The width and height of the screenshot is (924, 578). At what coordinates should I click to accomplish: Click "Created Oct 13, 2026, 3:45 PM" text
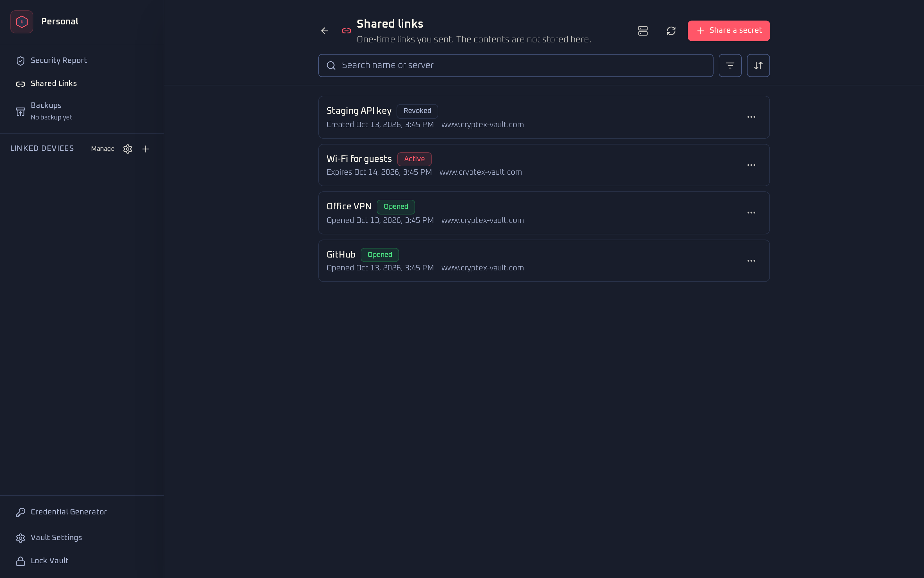380,125
